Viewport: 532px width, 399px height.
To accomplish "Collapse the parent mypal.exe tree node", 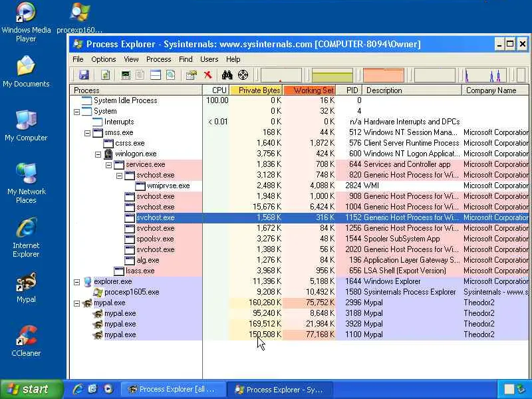I will 76,303.
